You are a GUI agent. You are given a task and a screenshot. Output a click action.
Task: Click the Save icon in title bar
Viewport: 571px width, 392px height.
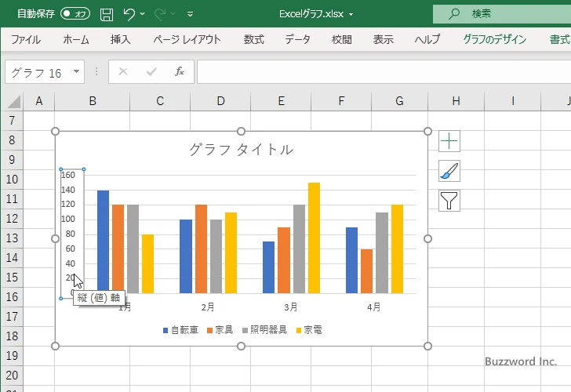(107, 14)
